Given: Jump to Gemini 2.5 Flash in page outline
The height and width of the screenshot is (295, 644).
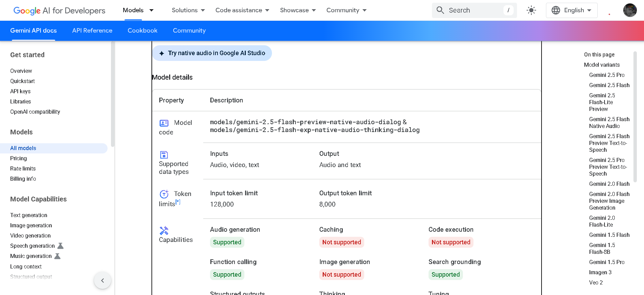Looking at the screenshot, I should click(609, 85).
